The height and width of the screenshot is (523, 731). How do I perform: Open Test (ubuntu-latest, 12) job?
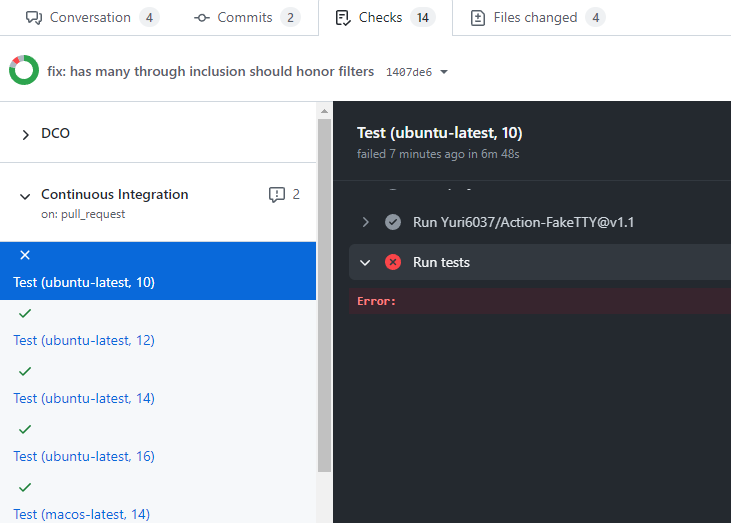click(84, 340)
